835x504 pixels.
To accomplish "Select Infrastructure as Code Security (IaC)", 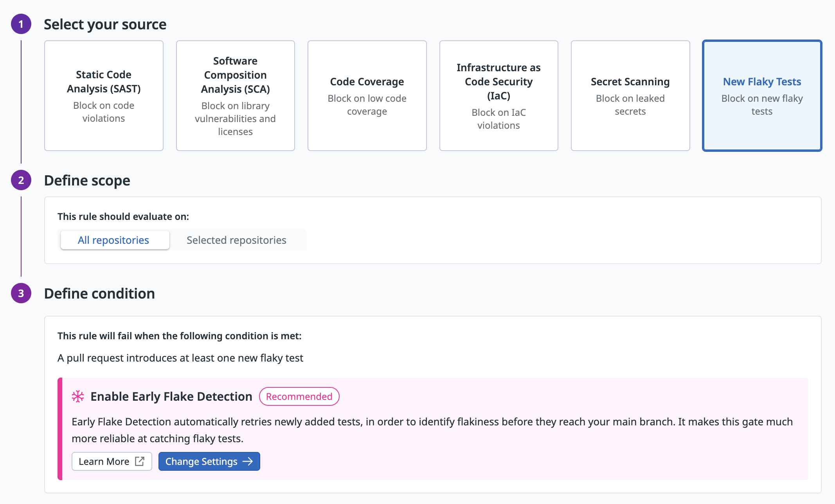I will point(498,96).
